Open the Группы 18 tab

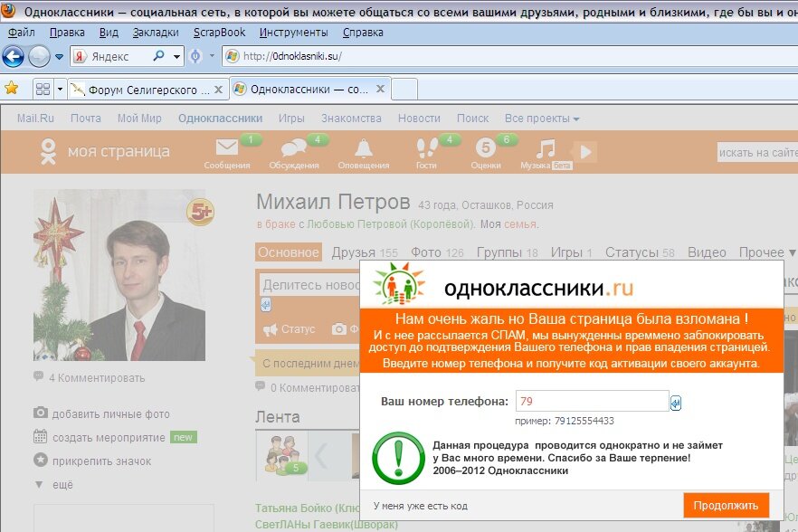(507, 252)
